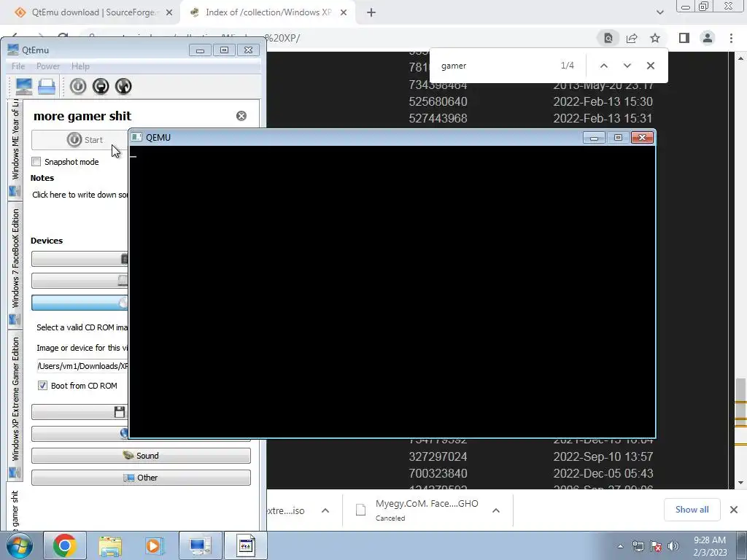This screenshot has height=560, width=747.
Task: Open Windows Media Player from the taskbar
Action: (x=154, y=545)
